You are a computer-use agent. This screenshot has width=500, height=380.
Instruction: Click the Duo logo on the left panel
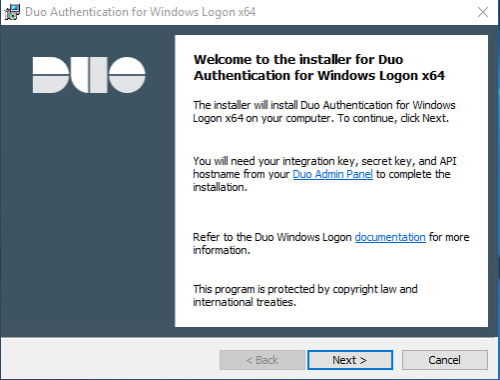(89, 75)
